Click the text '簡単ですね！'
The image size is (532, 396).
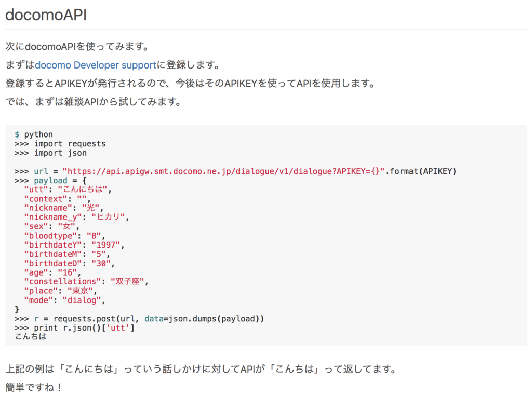coord(34,387)
